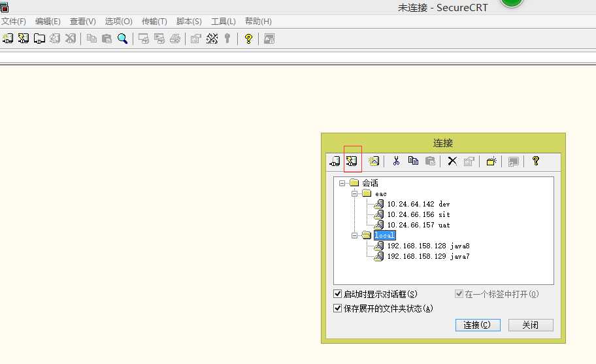This screenshot has height=364, width=596.
Task: Click the grayed Reconnect icon in main toolbar
Action: (55, 39)
